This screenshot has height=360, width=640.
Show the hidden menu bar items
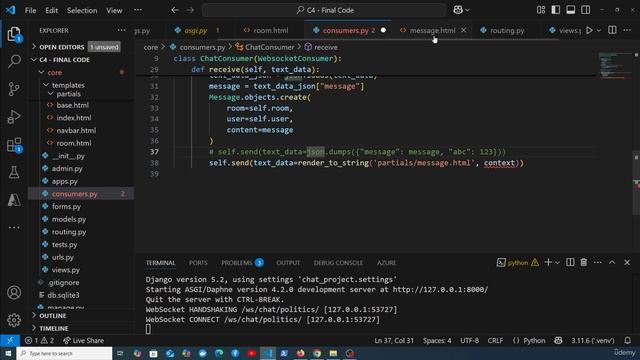point(138,10)
